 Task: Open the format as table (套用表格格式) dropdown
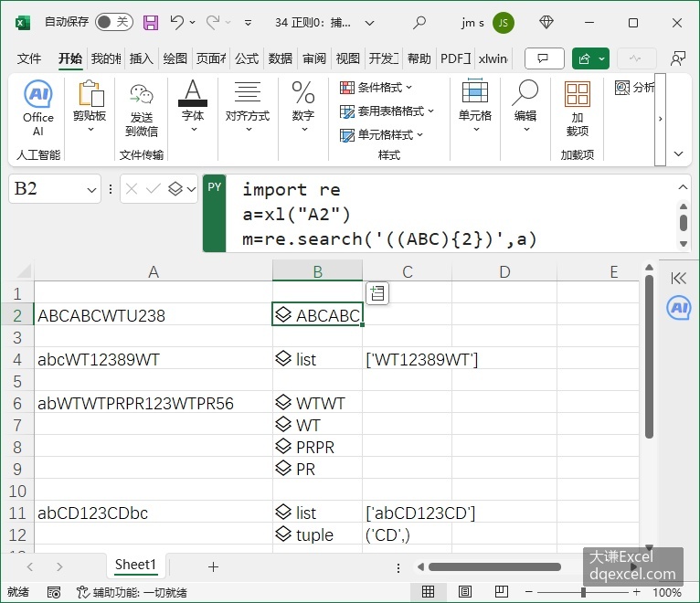387,111
